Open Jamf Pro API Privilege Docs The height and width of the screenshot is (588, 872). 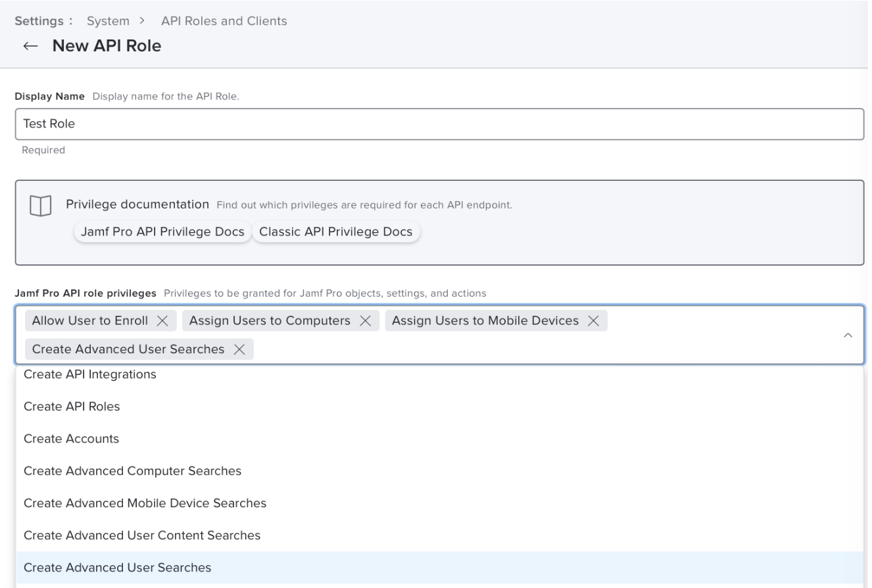click(x=162, y=232)
